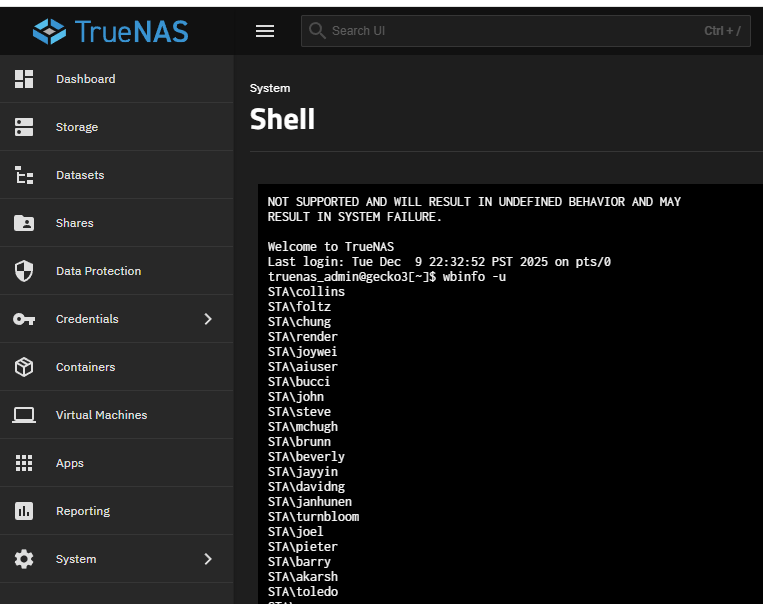The height and width of the screenshot is (604, 763).
Task: Click the STA\aiuser terminal line
Action: pos(303,367)
